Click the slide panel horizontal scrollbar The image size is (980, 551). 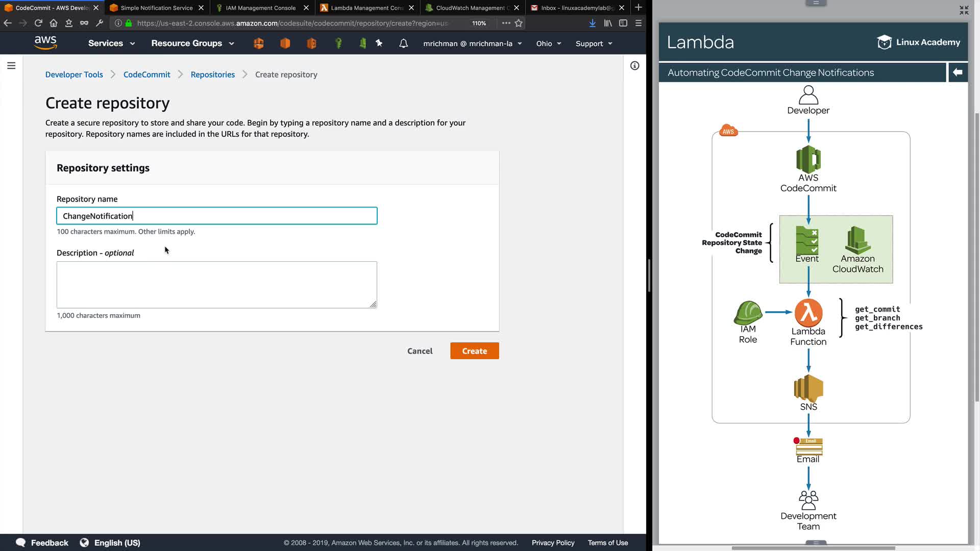813,548
